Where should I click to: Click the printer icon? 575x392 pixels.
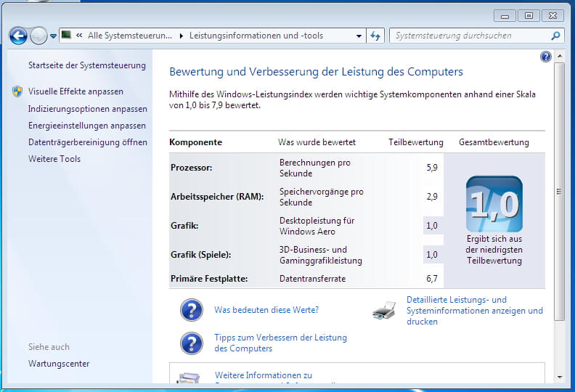point(384,310)
